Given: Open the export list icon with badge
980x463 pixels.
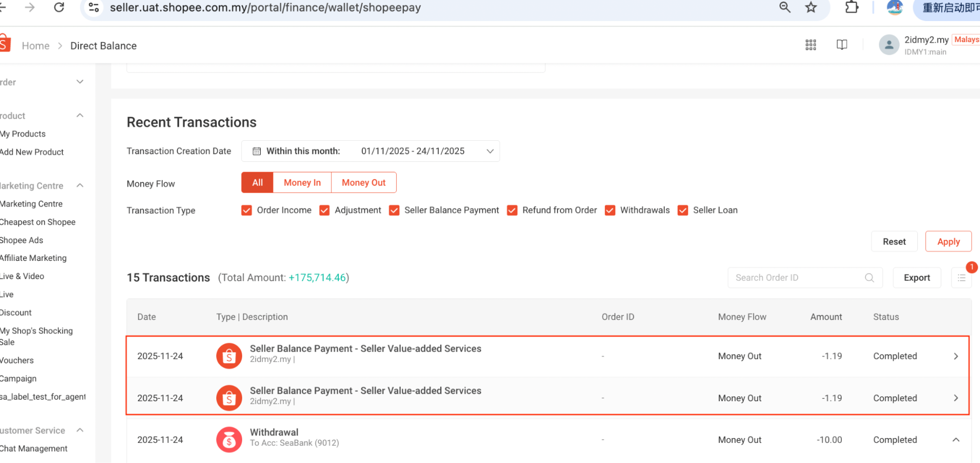Looking at the screenshot, I should click(x=961, y=278).
